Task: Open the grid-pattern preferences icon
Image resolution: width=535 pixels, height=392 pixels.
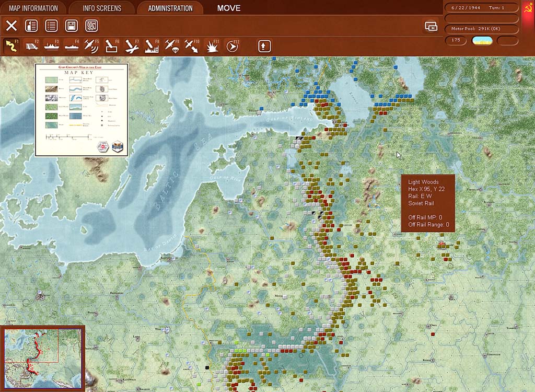Action: (91, 26)
